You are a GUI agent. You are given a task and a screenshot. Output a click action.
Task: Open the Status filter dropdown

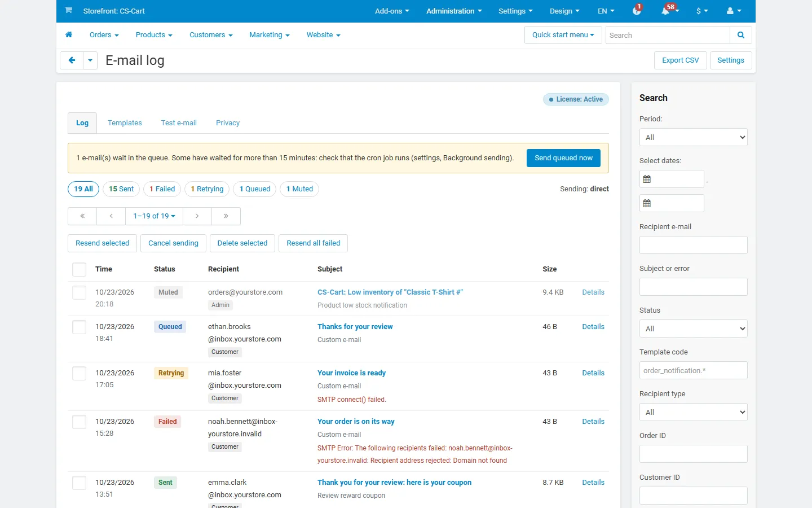[x=694, y=329]
